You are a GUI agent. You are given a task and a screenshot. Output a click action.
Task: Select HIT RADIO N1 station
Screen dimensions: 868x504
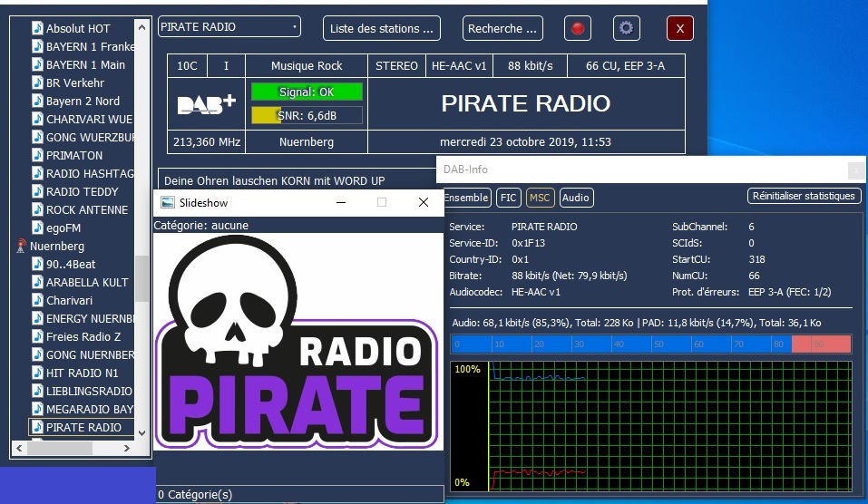[x=82, y=373]
